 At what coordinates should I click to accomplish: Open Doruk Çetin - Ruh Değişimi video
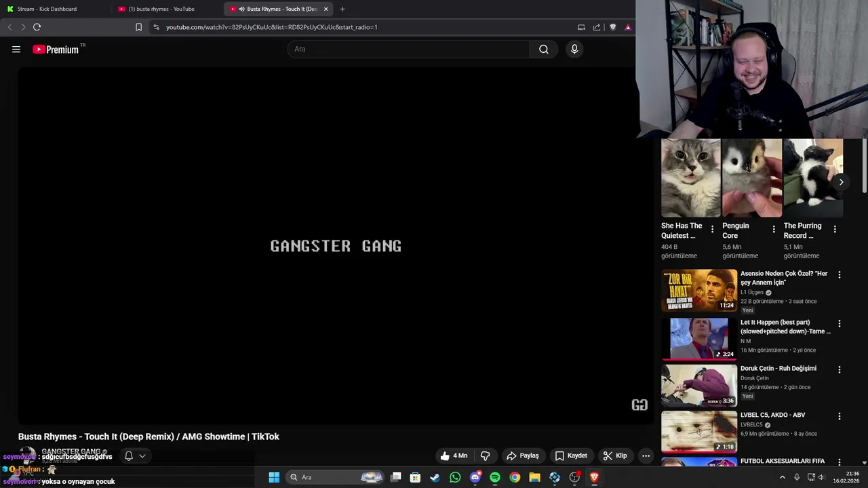tap(778, 369)
